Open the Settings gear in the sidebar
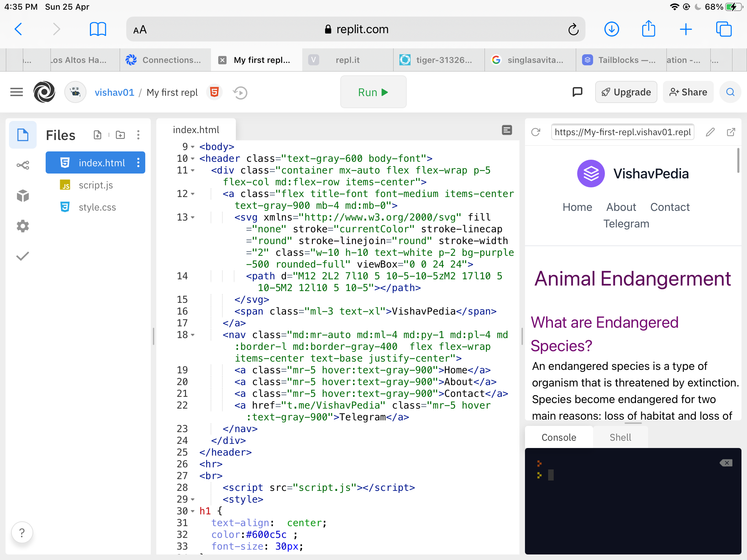Viewport: 747px width, 560px height. pyautogui.click(x=22, y=226)
